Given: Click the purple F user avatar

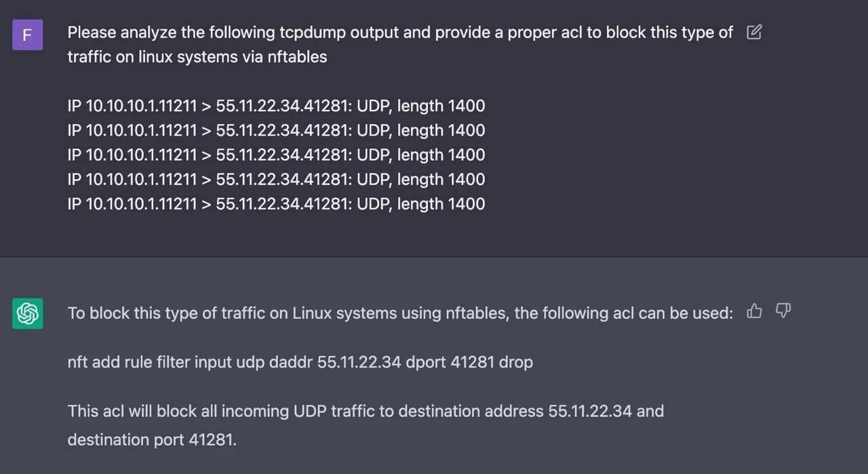Looking at the screenshot, I should coord(27,35).
